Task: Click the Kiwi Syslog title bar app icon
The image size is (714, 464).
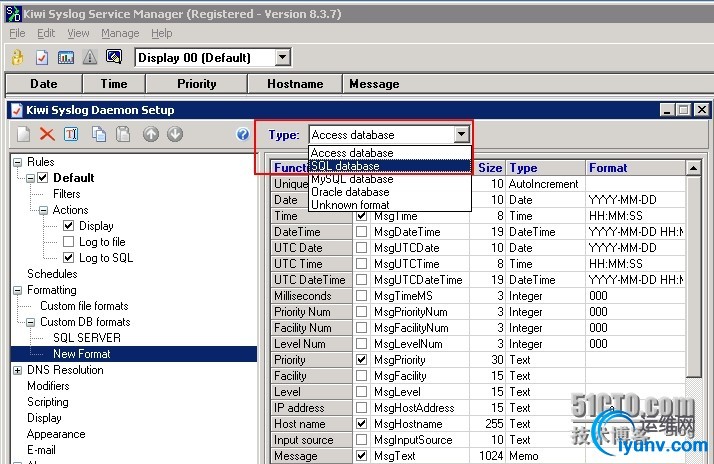Action: point(13,14)
